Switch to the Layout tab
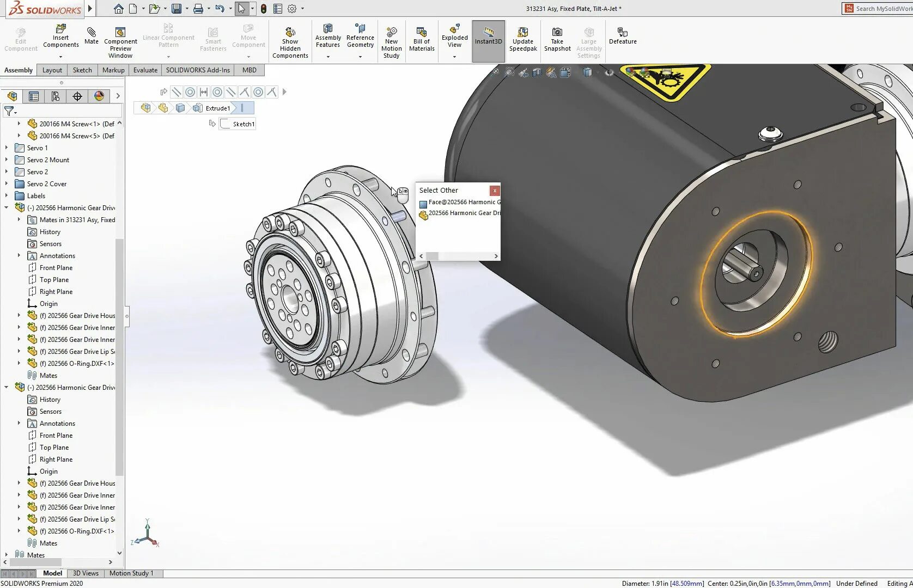913x588 pixels. click(52, 70)
